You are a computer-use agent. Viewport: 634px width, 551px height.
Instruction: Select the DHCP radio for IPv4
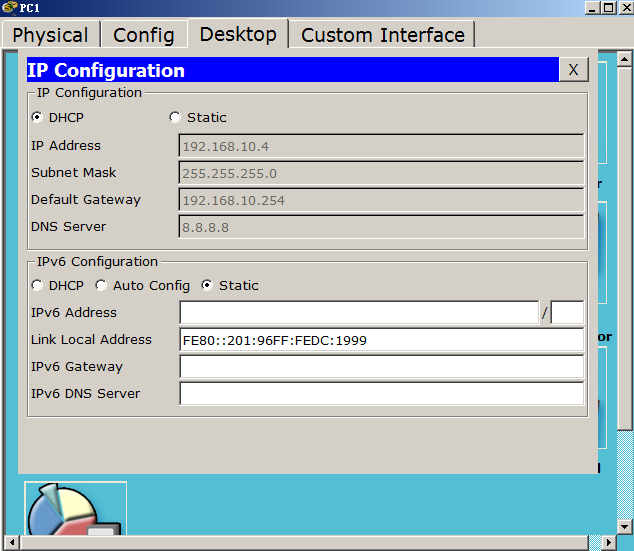tap(37, 117)
